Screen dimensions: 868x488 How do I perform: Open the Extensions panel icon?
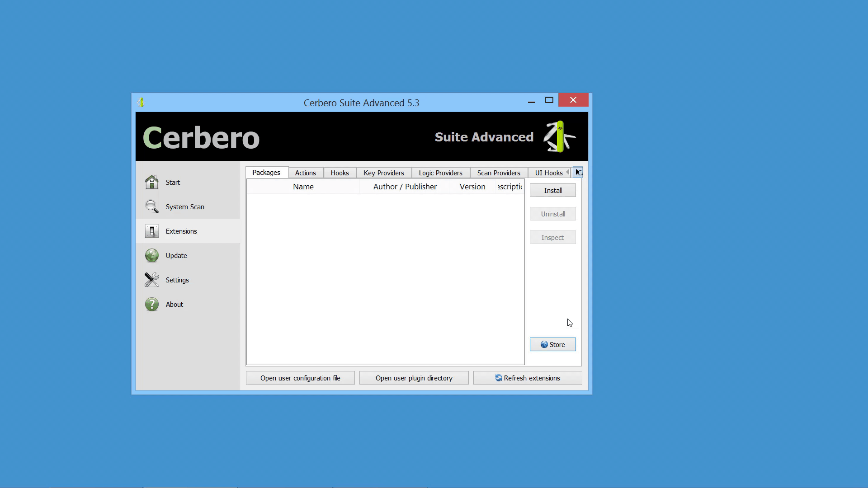[151, 231]
